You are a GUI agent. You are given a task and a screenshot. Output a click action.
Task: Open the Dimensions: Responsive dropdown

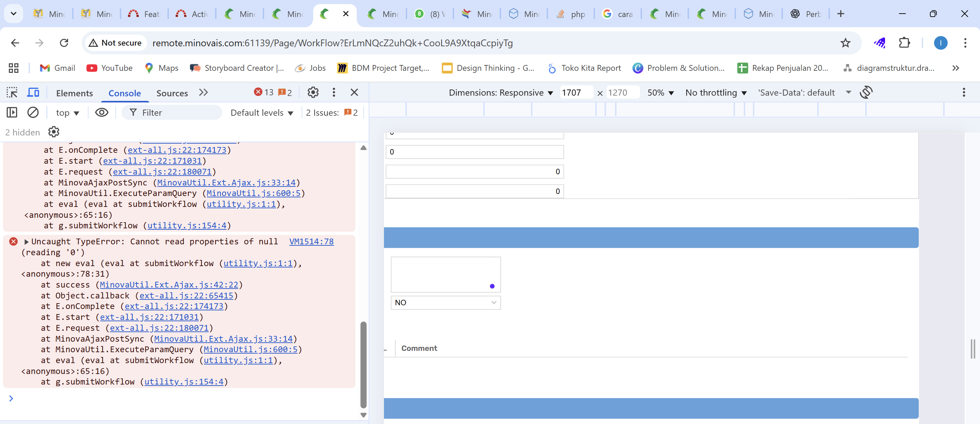pos(501,93)
